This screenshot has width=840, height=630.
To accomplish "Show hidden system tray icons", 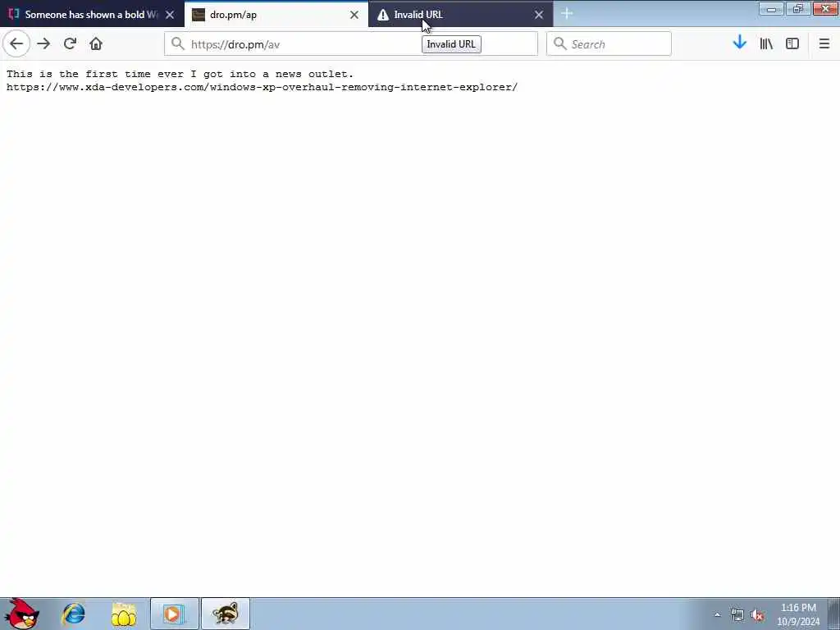I will tap(717, 614).
